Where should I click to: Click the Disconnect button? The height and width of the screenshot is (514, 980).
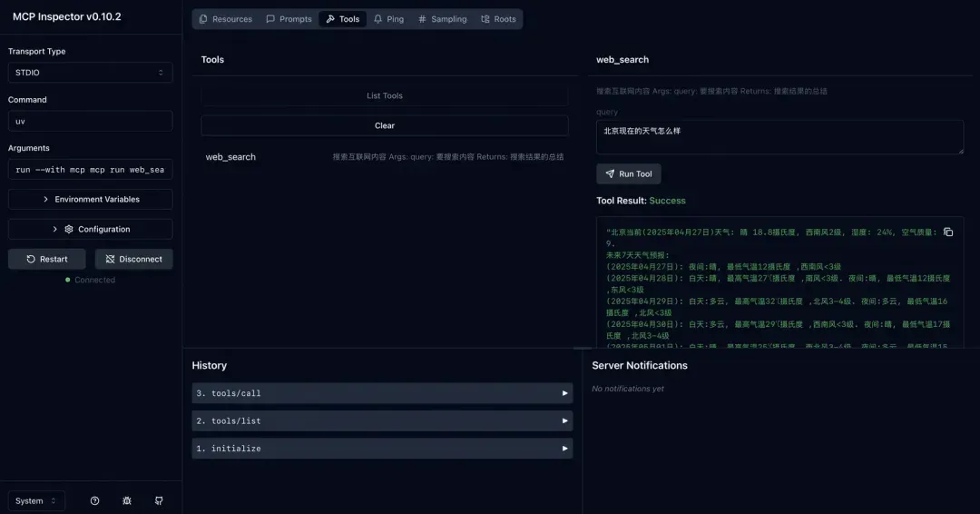pos(133,259)
